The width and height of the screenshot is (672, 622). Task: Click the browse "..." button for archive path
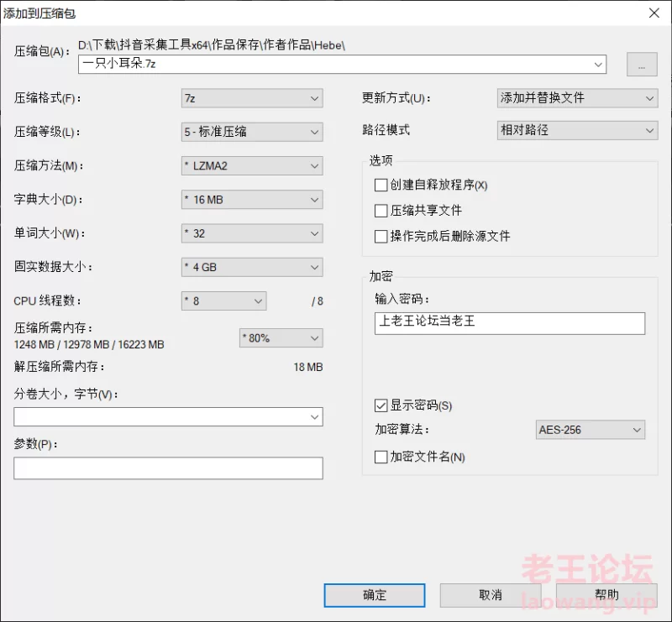coord(642,65)
